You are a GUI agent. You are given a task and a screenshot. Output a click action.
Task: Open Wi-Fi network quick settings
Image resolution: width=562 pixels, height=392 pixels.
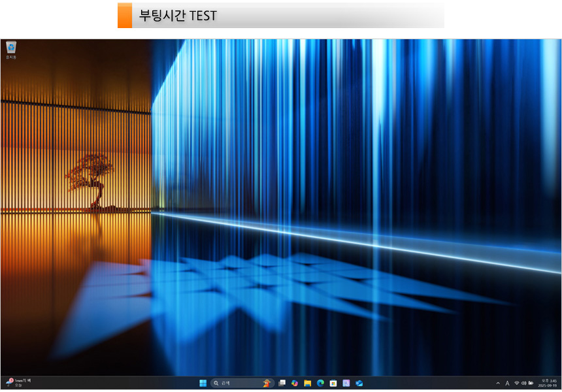[516, 383]
